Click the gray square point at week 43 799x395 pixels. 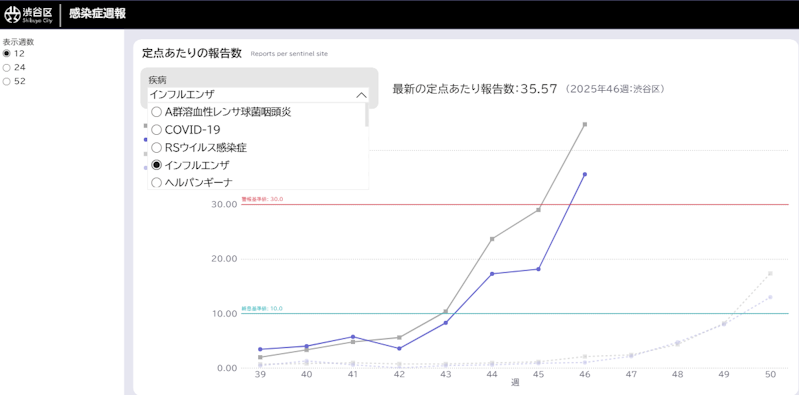pos(446,311)
